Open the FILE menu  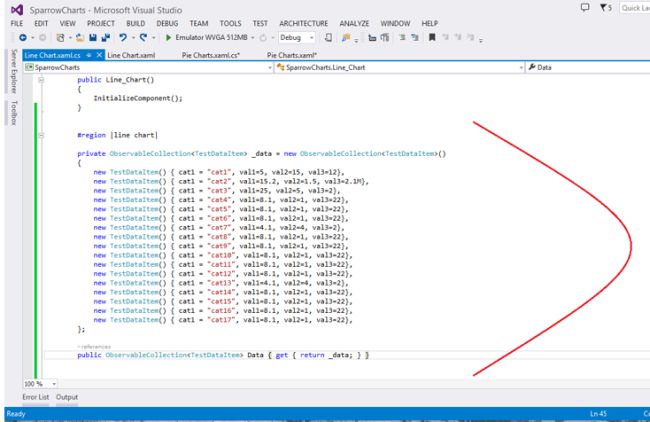(17, 23)
